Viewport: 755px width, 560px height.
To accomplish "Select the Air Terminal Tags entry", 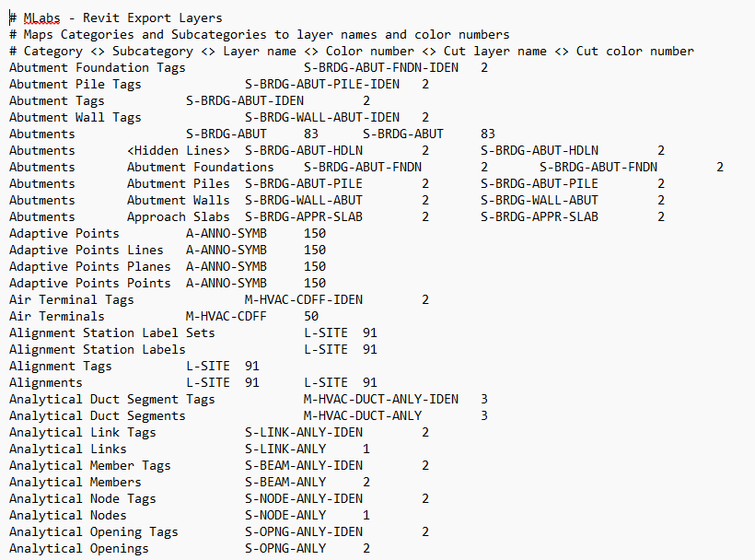I will [x=71, y=299].
